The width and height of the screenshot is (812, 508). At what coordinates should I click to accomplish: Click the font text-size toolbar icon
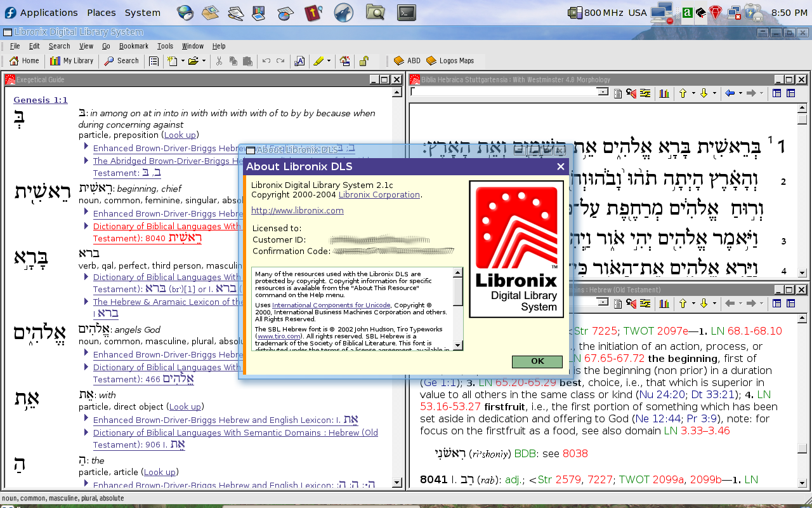(x=299, y=61)
